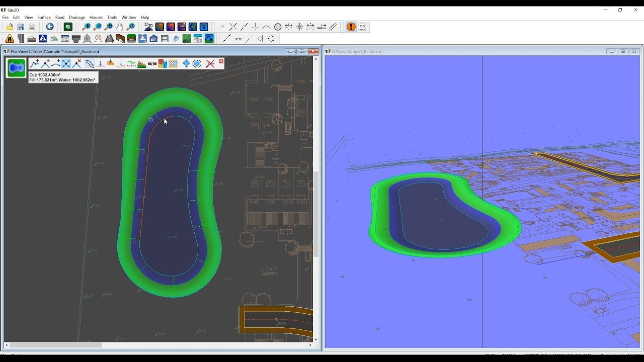The height and width of the screenshot is (362, 644).
Task: Click the Open file folder icon
Action: (10, 27)
